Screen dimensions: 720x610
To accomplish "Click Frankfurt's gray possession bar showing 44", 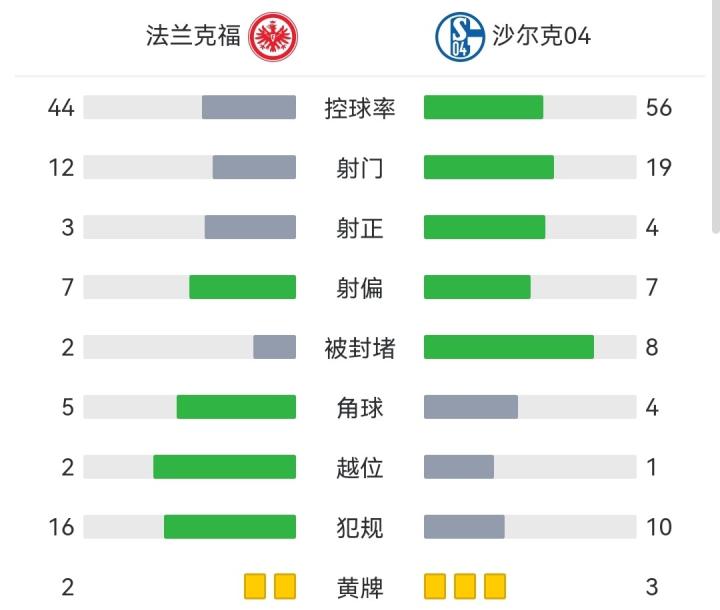I will coord(249,107).
